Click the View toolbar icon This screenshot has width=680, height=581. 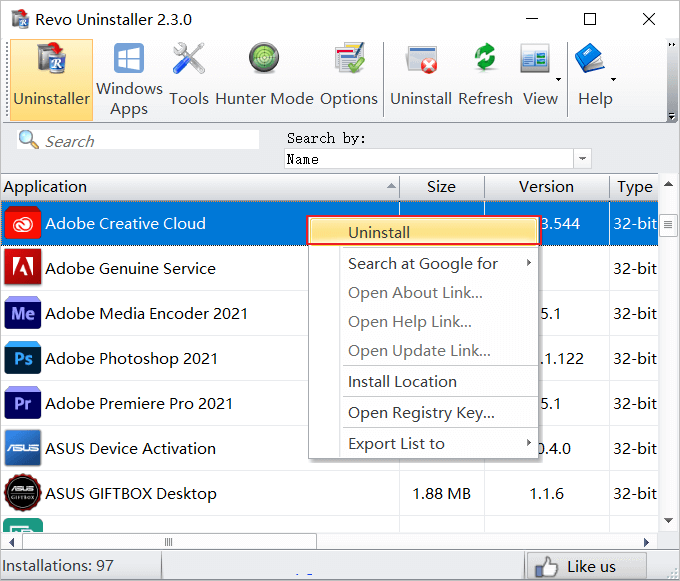tap(537, 78)
